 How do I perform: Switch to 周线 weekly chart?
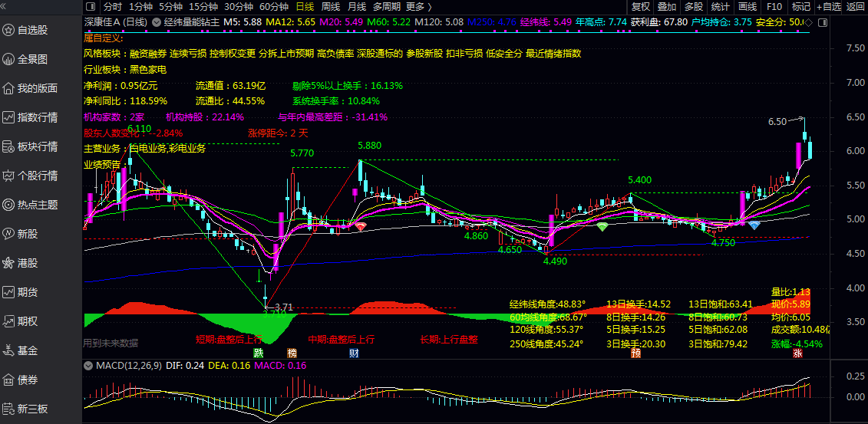point(331,7)
